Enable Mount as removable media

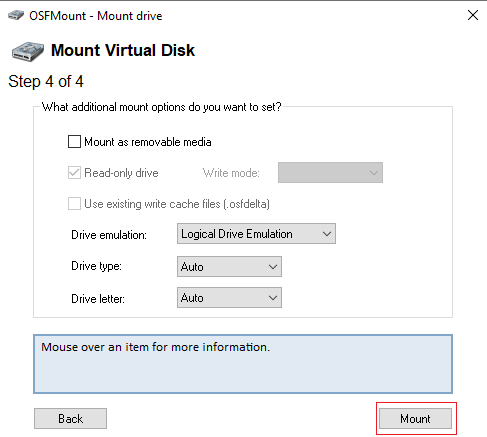tap(74, 141)
